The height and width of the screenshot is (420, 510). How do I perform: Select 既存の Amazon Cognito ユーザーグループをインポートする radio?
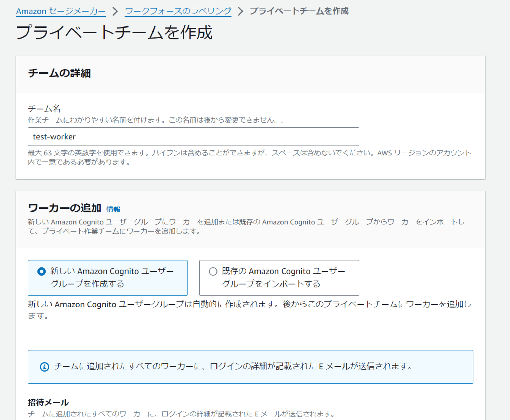[213, 272]
